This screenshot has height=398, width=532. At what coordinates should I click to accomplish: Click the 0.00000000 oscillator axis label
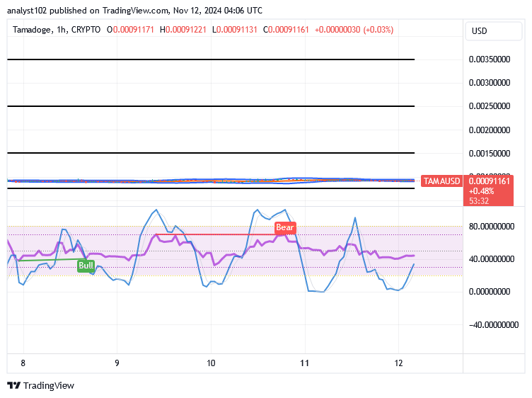[x=490, y=292]
